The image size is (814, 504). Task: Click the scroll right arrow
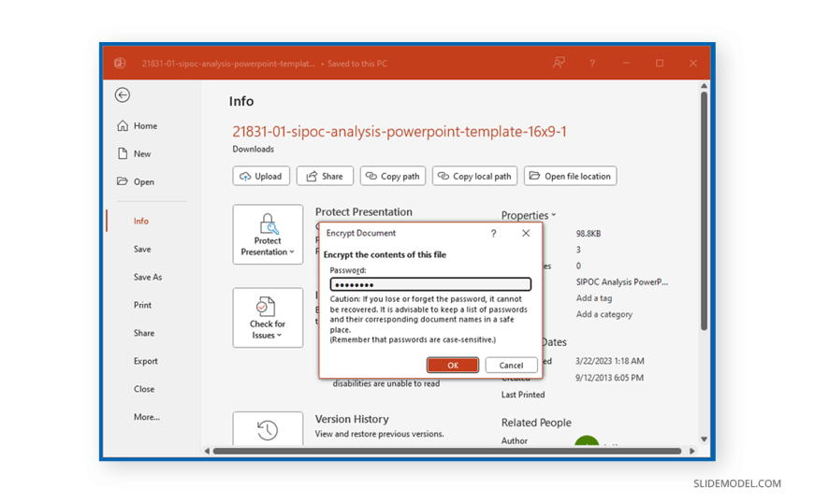point(692,451)
